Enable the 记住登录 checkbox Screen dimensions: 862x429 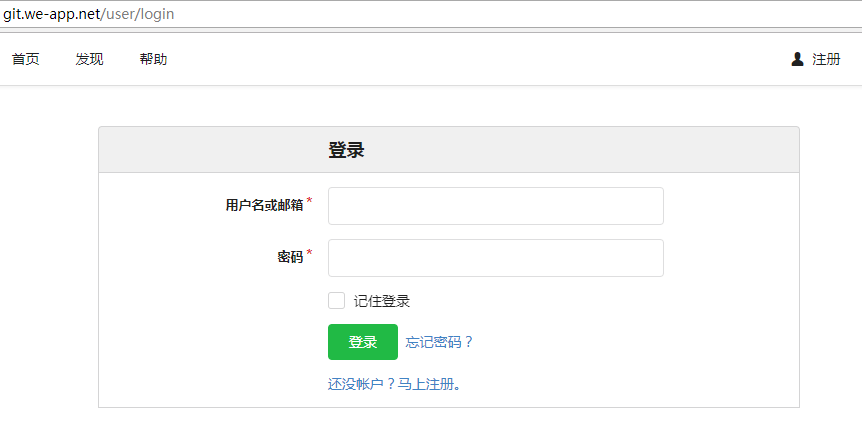(337, 301)
